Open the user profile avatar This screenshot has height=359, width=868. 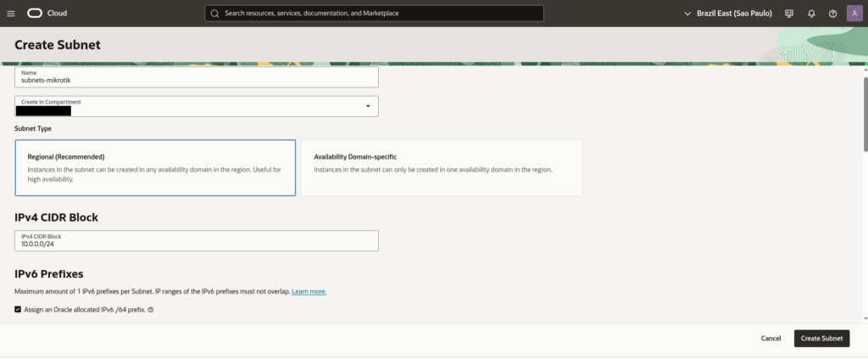tap(854, 14)
